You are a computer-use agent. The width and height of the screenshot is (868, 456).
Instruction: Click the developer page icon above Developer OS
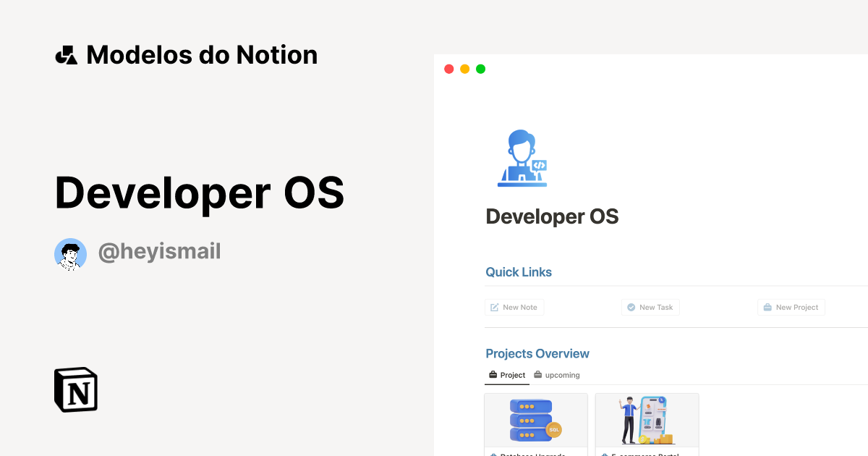click(x=522, y=158)
